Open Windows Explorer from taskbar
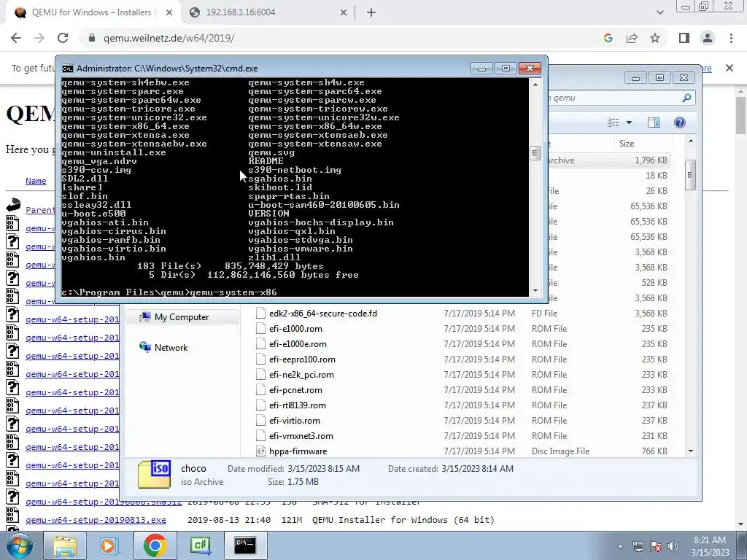The image size is (747, 560). (x=65, y=545)
